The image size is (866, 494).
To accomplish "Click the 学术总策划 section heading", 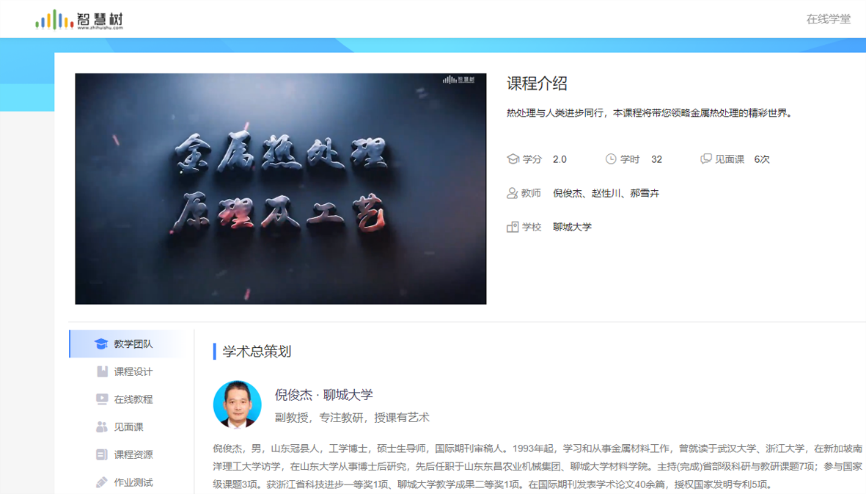I will pyautogui.click(x=257, y=351).
